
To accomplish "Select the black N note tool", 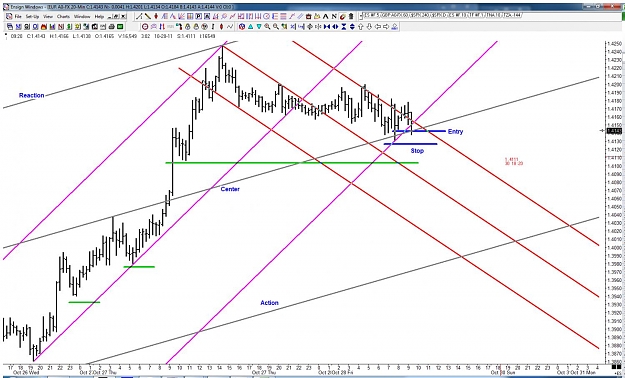I will [x=334, y=16].
